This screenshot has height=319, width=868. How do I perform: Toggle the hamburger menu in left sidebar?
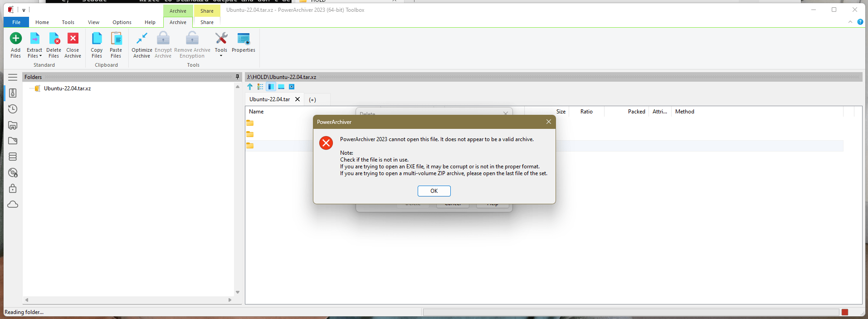13,77
